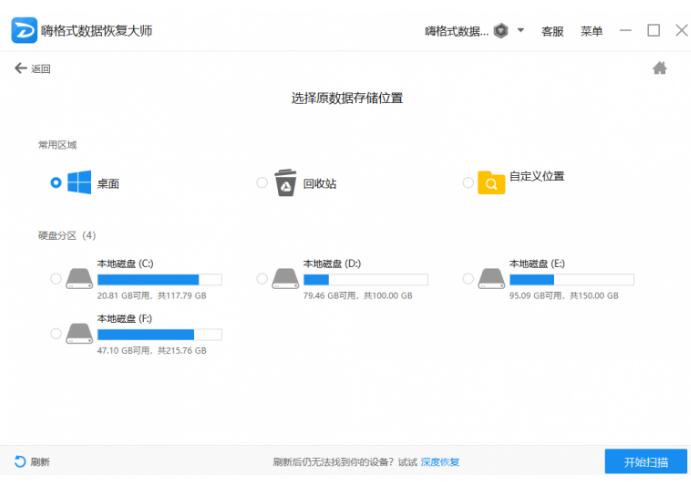Click the 本地磁盘 (D:) label

[332, 263]
